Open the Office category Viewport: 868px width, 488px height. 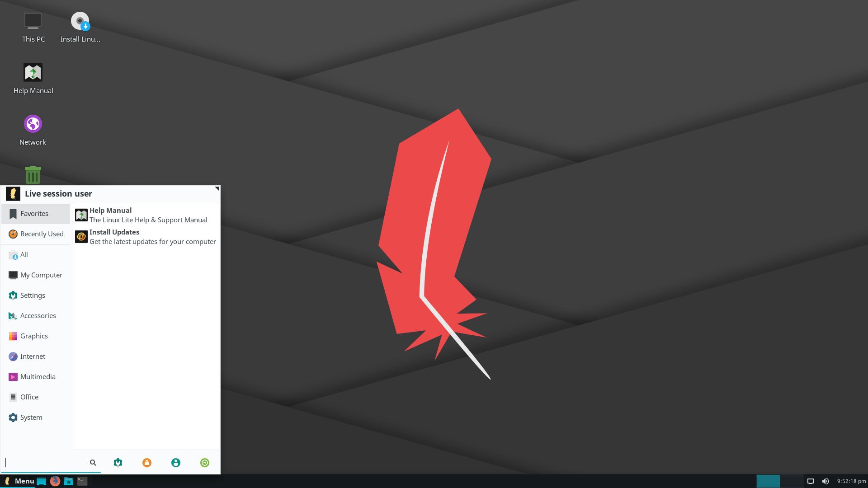36,397
